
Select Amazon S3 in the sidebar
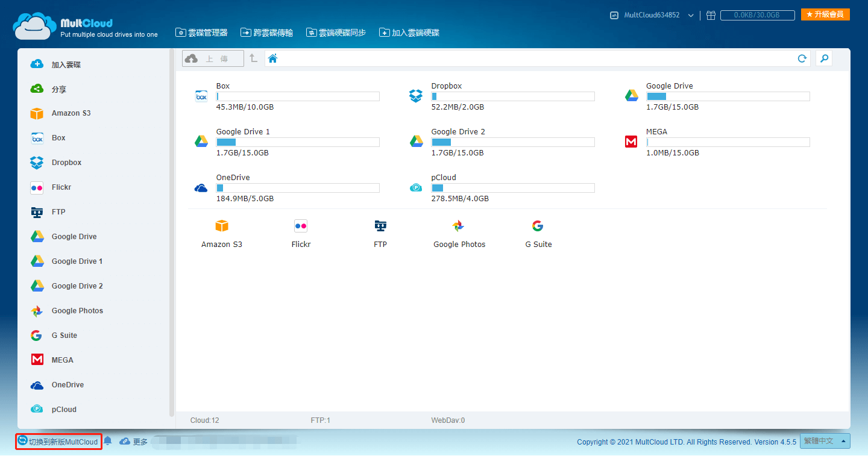[71, 113]
